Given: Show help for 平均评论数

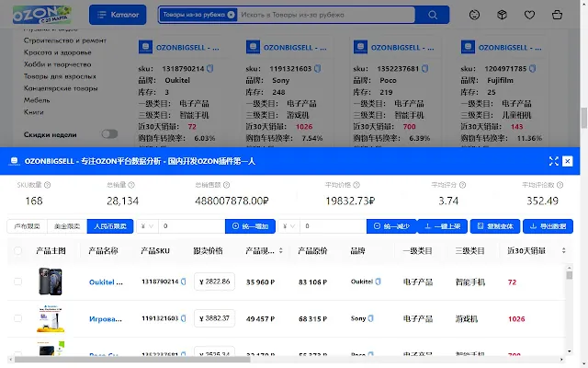Looking at the screenshot, I should 560,185.
